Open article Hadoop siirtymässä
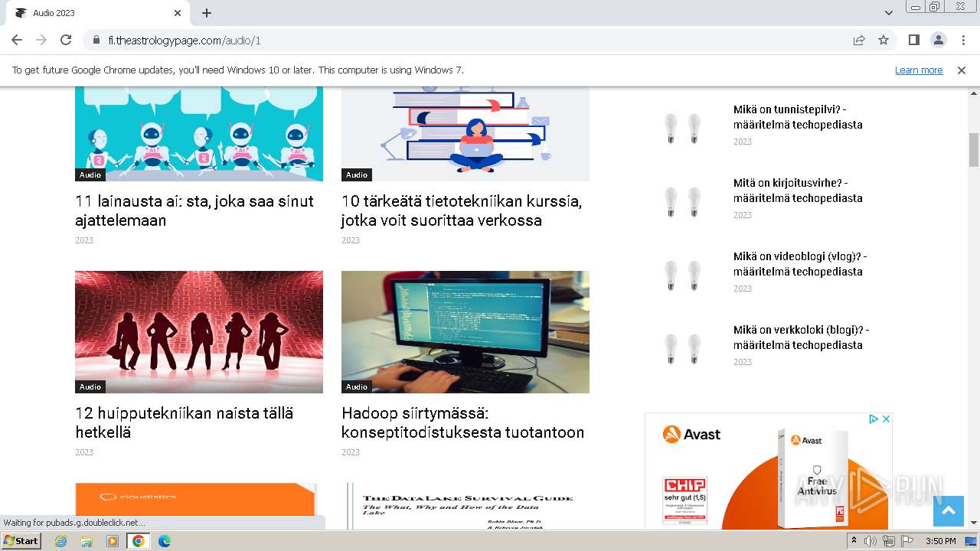The height and width of the screenshot is (551, 980). [x=463, y=422]
